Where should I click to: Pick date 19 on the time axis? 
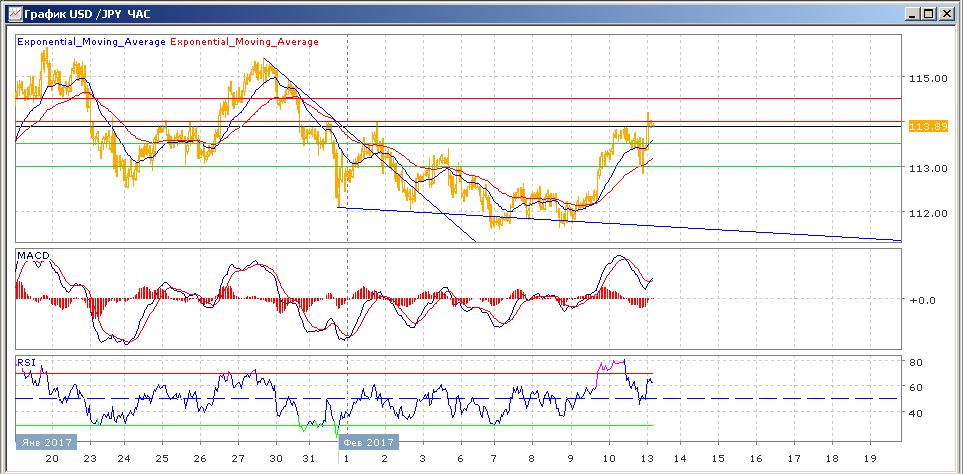pos(868,457)
